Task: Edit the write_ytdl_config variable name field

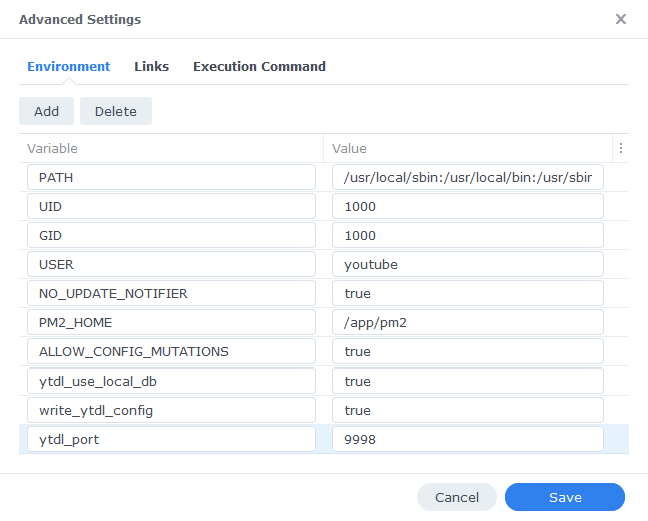Action: coord(172,410)
